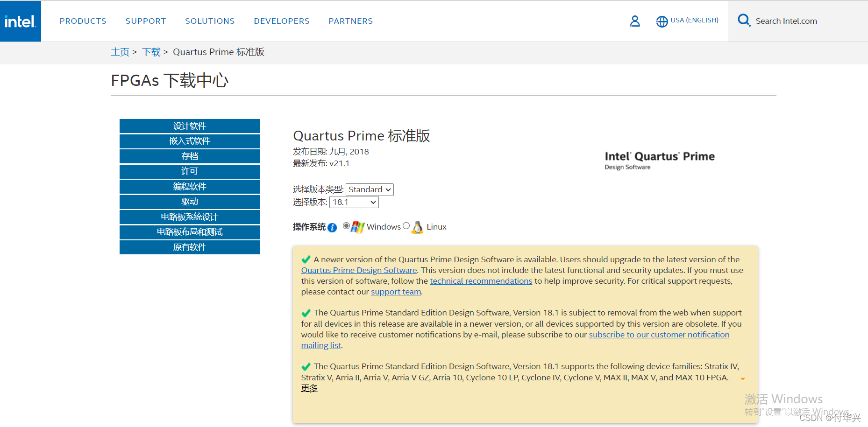This screenshot has height=427, width=868.
Task: Click the search magnifier icon
Action: (744, 21)
